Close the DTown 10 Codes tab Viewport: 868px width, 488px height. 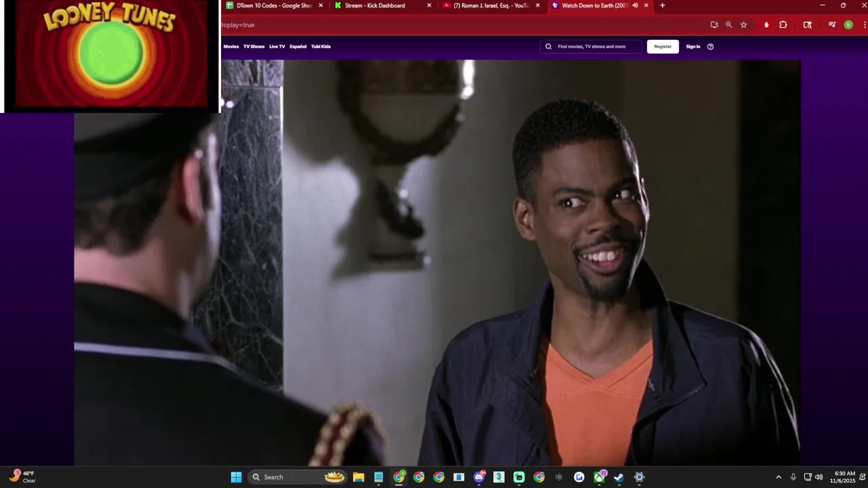321,5
